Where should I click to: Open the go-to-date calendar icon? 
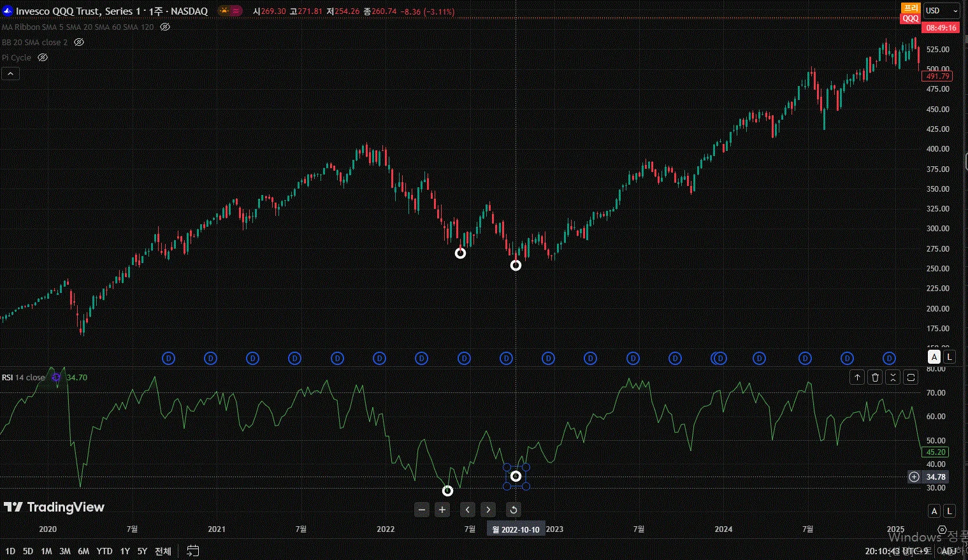pos(193,551)
